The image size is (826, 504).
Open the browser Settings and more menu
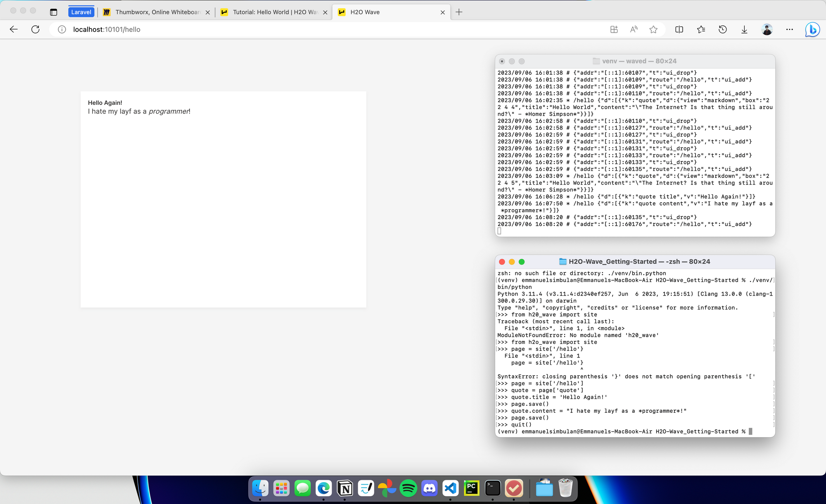tap(789, 29)
